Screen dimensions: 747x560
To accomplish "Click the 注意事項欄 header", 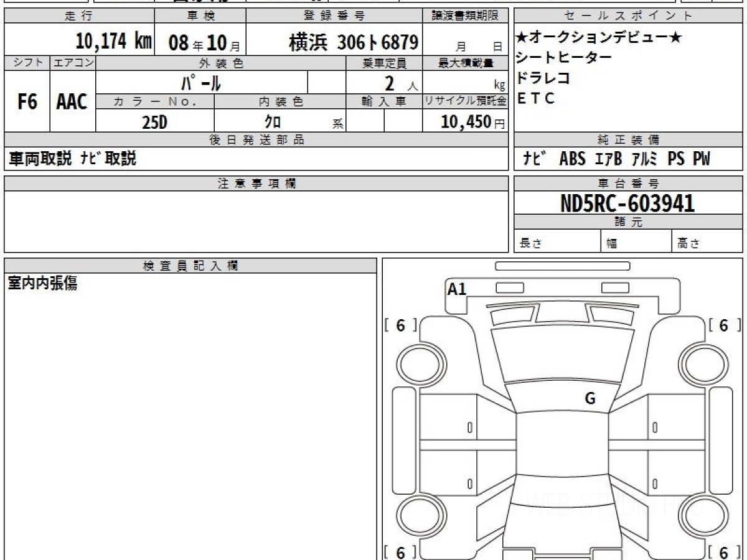I will click(256, 184).
